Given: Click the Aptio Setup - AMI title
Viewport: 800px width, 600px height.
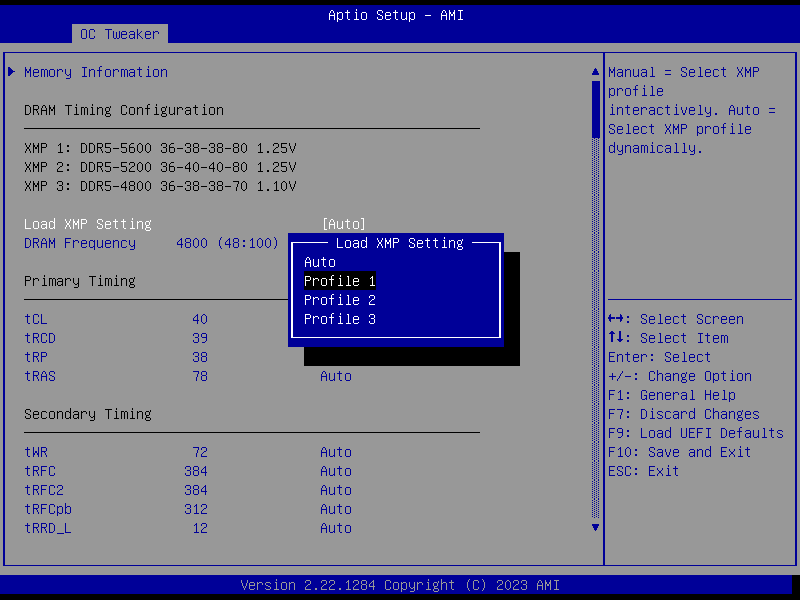Looking at the screenshot, I should coord(396,15).
